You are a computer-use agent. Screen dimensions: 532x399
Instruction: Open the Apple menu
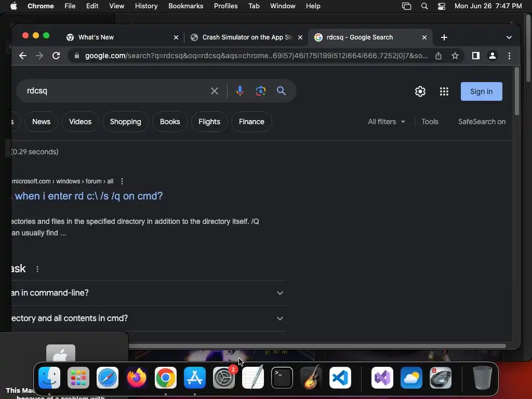point(14,6)
